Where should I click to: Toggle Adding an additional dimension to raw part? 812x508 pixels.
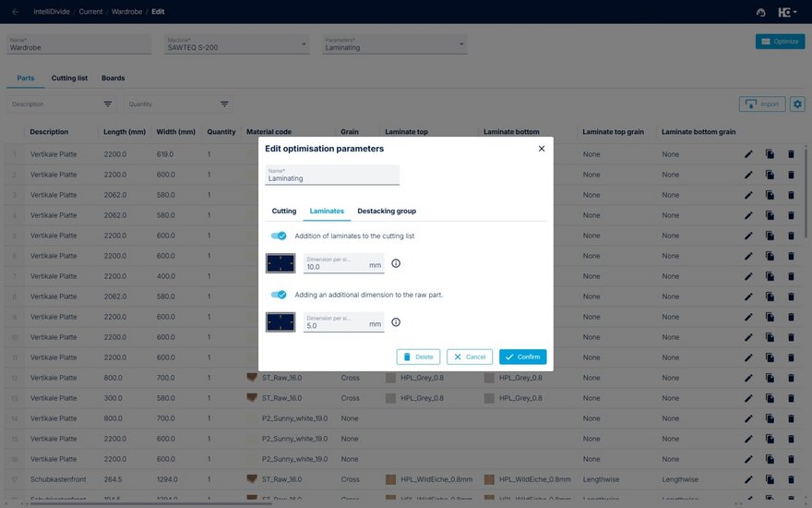[278, 295]
